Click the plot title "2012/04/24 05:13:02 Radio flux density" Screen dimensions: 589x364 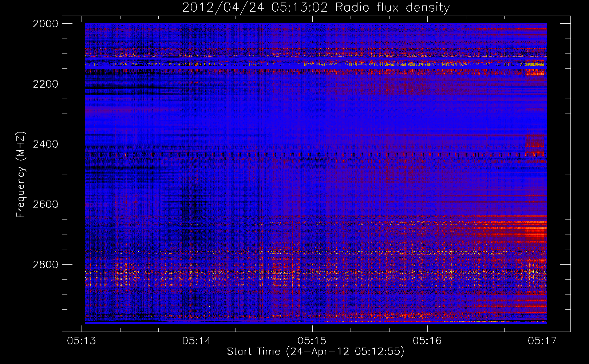pos(316,8)
